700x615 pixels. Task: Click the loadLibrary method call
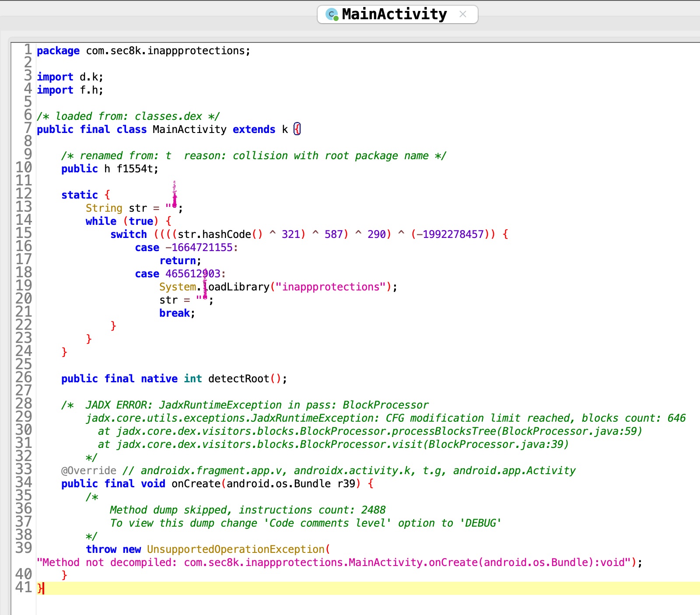[x=238, y=287]
